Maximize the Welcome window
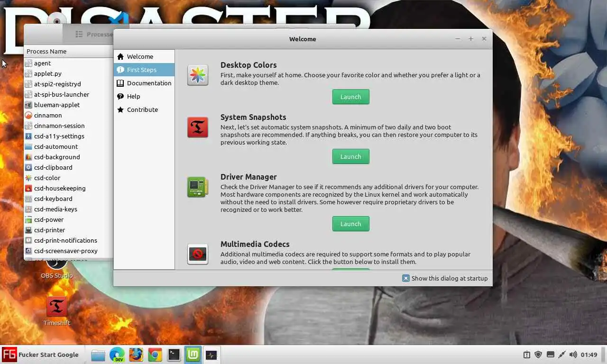607x364 pixels. click(471, 39)
